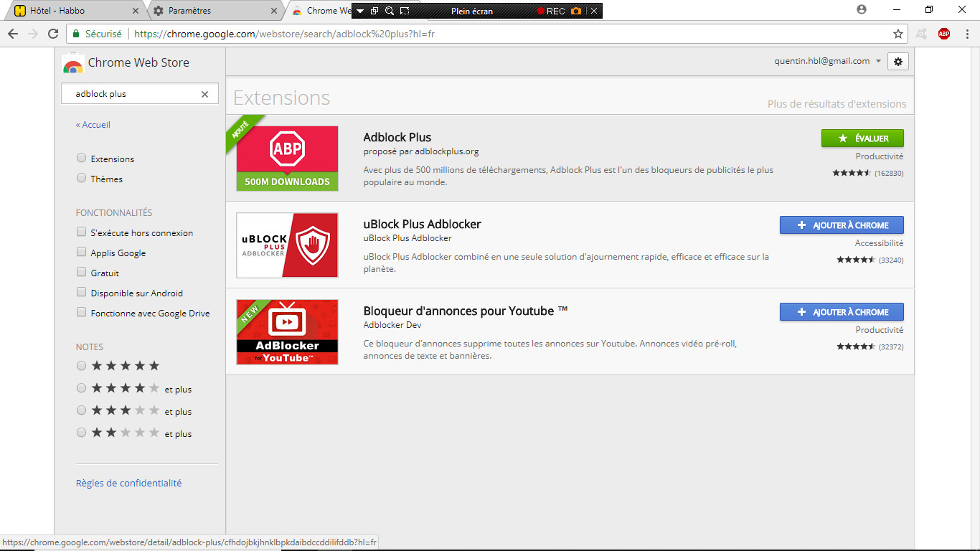
Task: Switch to the Hôtel - Habbo tab
Action: pyautogui.click(x=75, y=11)
